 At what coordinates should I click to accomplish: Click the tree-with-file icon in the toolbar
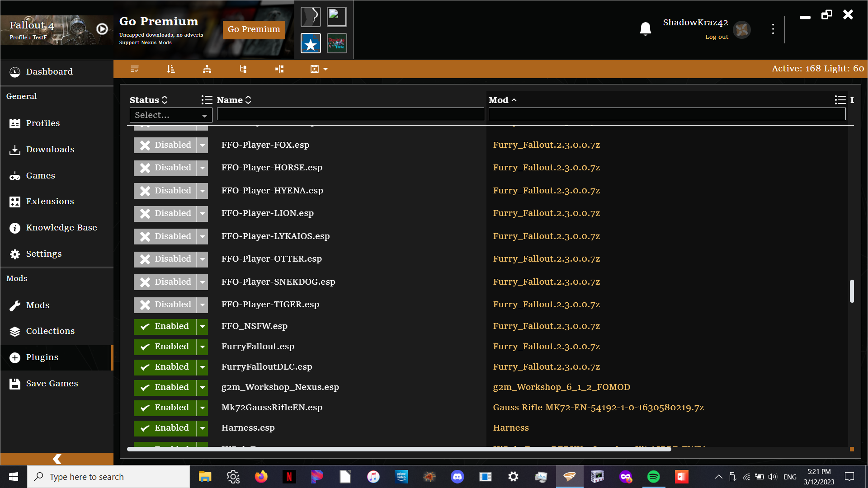[x=243, y=69]
